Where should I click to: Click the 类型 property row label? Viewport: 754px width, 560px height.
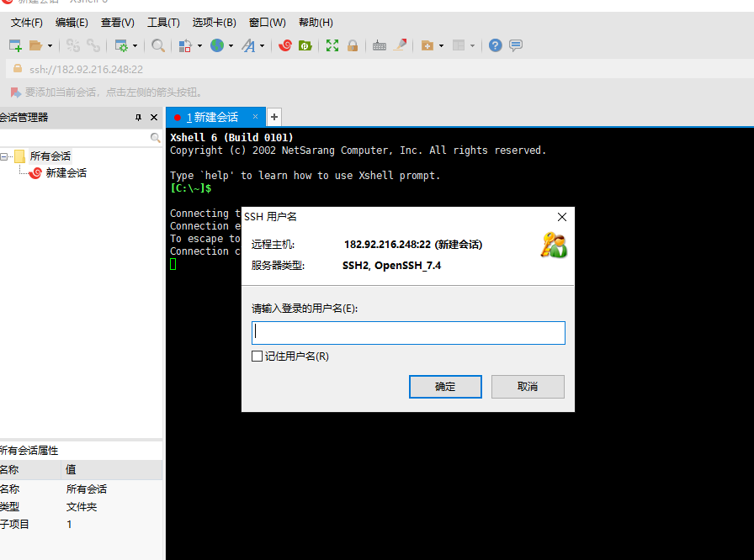coord(9,507)
